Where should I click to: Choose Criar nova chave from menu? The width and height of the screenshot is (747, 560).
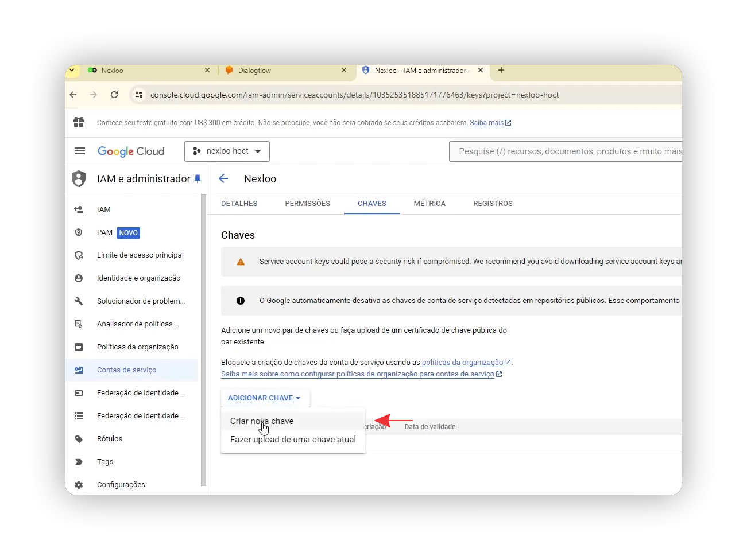[x=293, y=421]
